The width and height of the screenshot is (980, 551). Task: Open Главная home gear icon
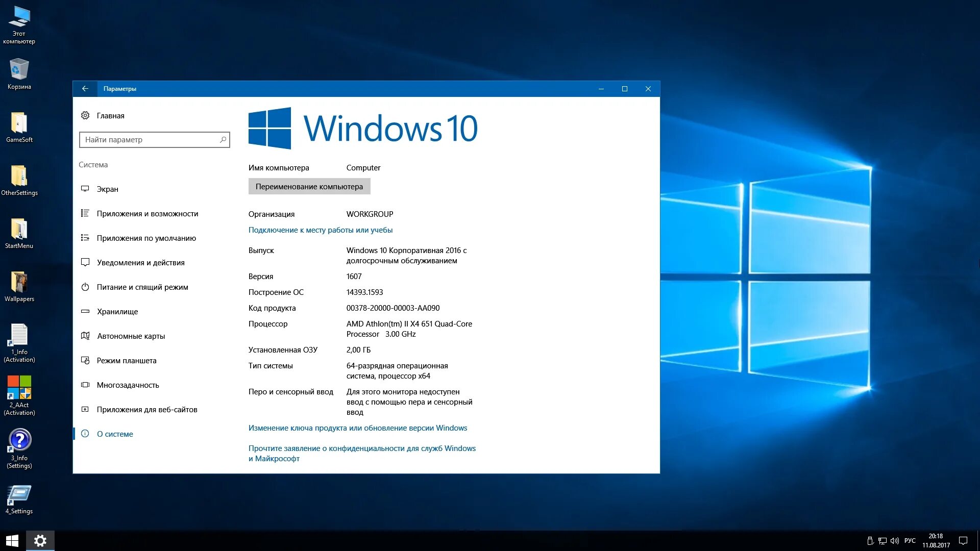[85, 116]
